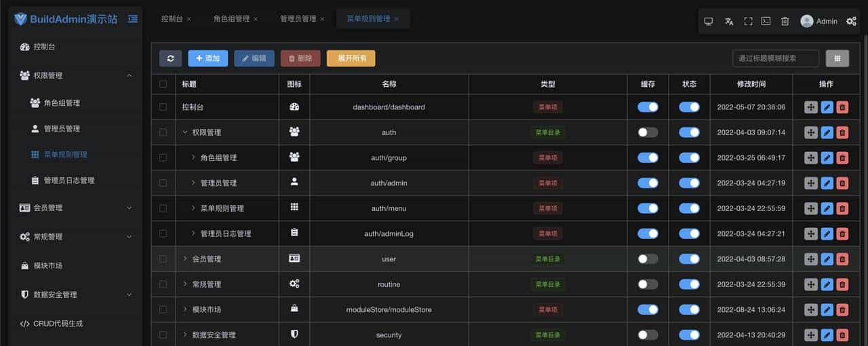The width and height of the screenshot is (868, 346).
Task: Open layout settings gears icon
Action: 851,21
